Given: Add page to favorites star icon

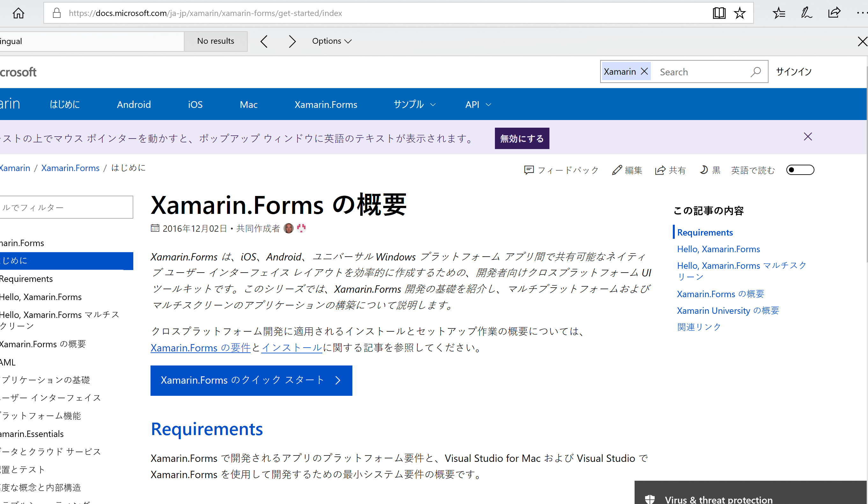Looking at the screenshot, I should [x=740, y=13].
